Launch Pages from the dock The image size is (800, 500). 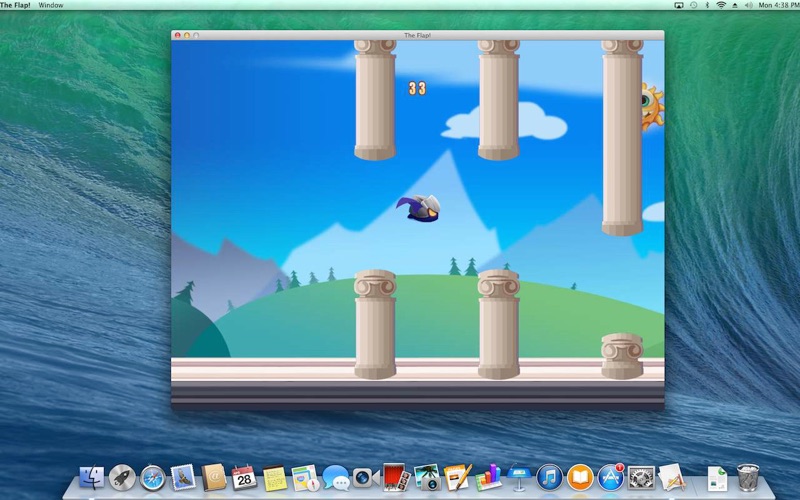tap(458, 478)
